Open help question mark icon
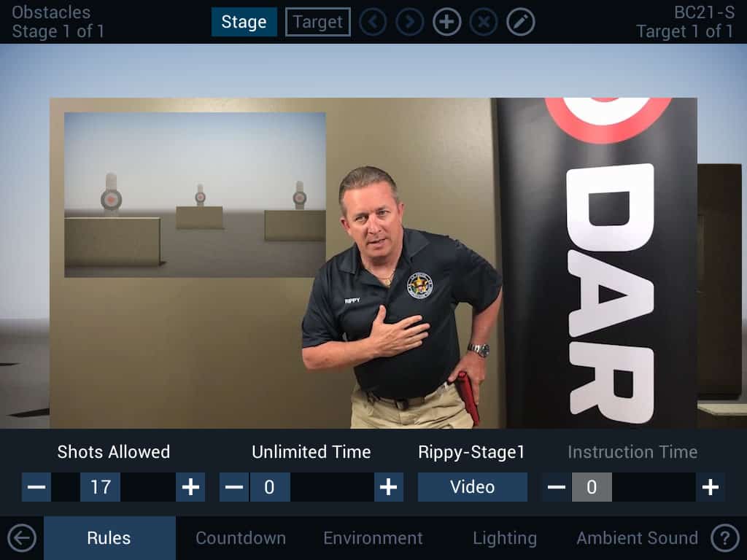 pos(725,538)
